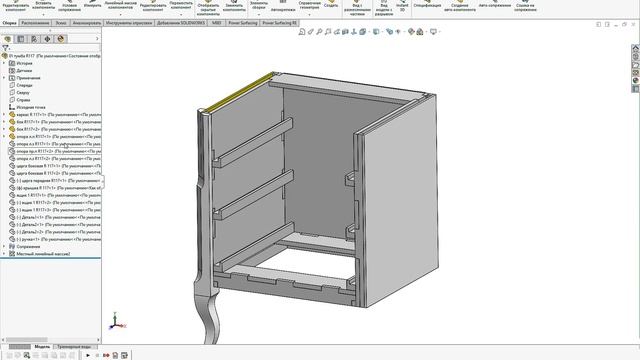The image size is (640, 360).
Task: Expand the manager panel tabs arrow
Action: click(x=97, y=39)
